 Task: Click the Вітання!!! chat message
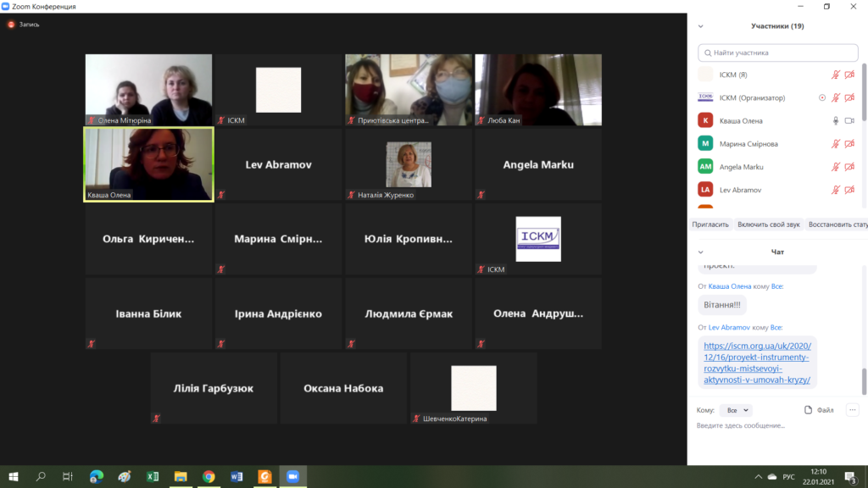(x=722, y=305)
